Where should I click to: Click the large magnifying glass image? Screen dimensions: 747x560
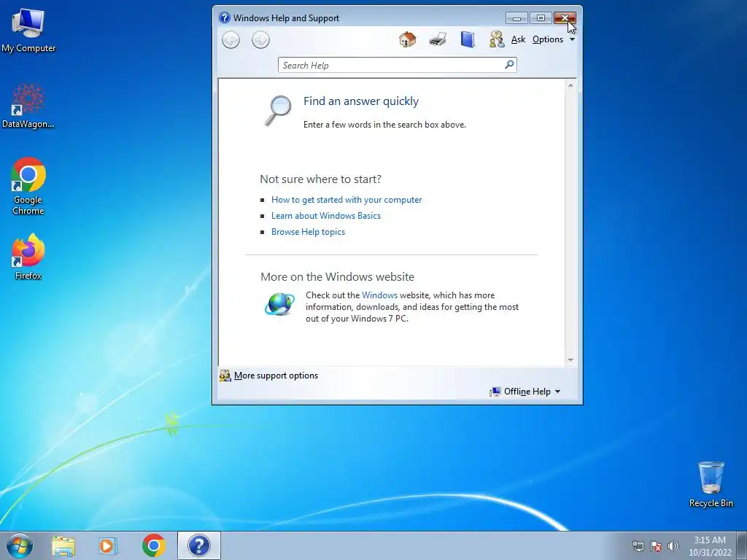coord(278,111)
